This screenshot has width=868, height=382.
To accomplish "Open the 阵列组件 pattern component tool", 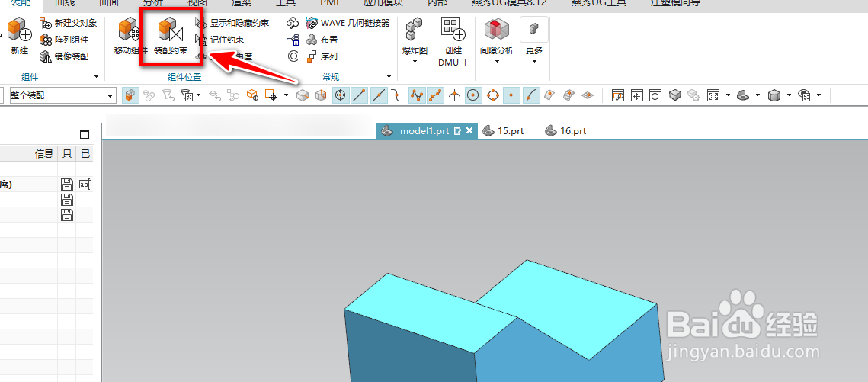I will 64,40.
